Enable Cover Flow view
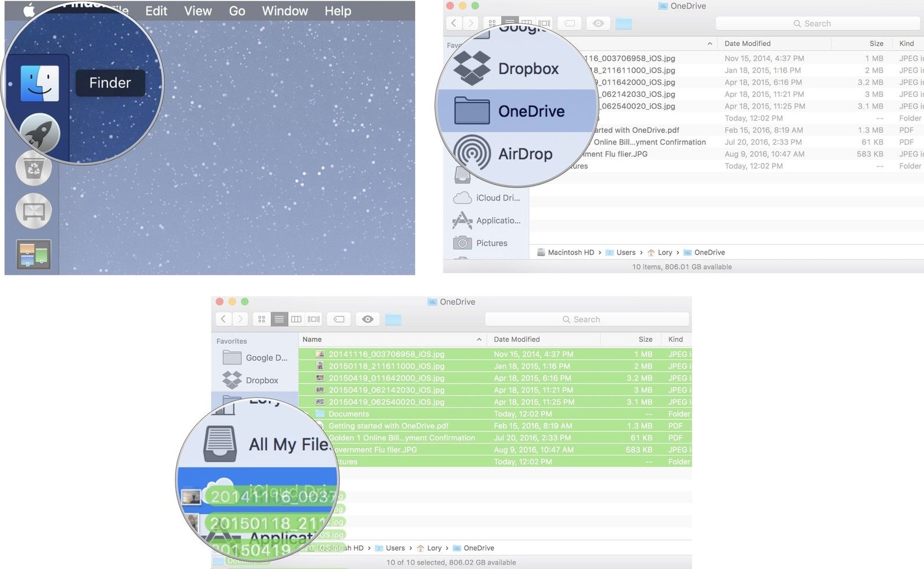The height and width of the screenshot is (569, 924). [313, 319]
